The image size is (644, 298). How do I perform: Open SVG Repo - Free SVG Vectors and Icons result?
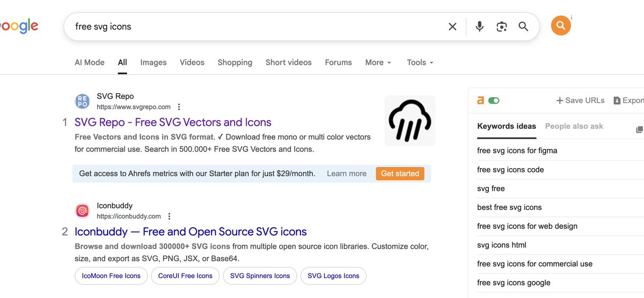(173, 122)
